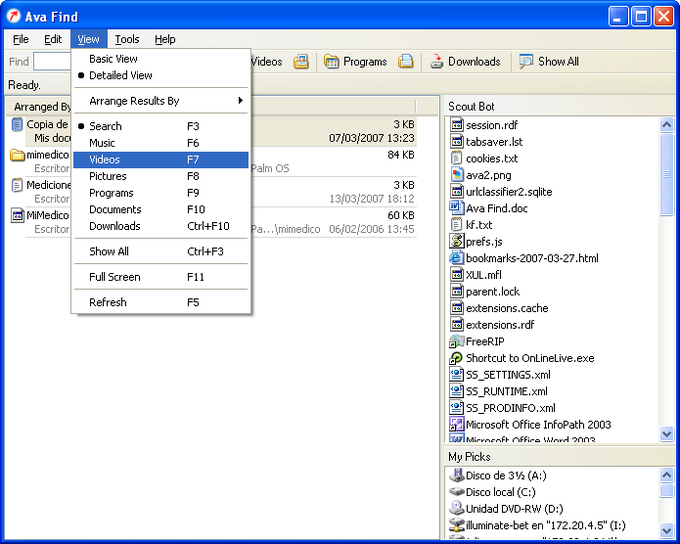Click the Show All toolbar button

549,62
